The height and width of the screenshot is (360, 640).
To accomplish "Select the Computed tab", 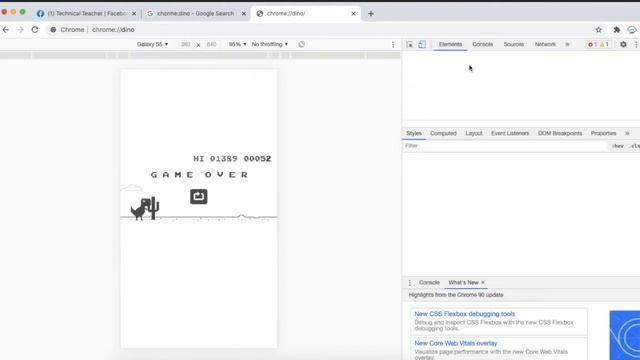I will point(443,133).
